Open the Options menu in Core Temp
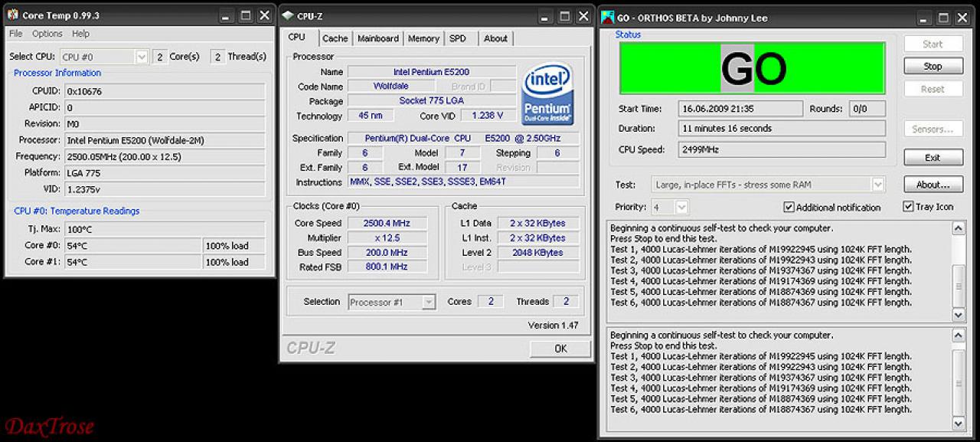The height and width of the screenshot is (442, 980). pos(47,34)
